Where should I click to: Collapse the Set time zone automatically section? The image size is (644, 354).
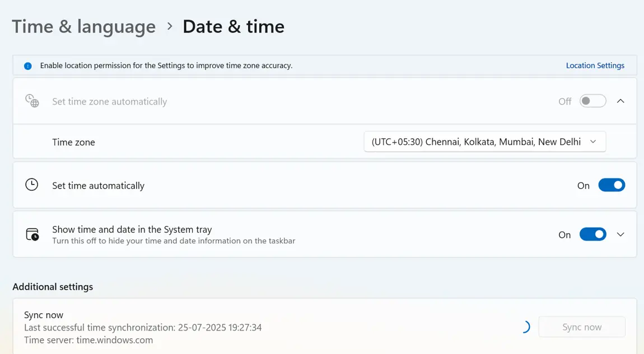(x=620, y=101)
